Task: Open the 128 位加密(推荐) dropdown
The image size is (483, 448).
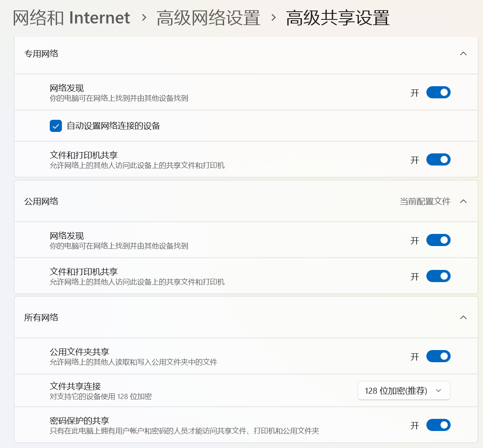Action: (404, 391)
